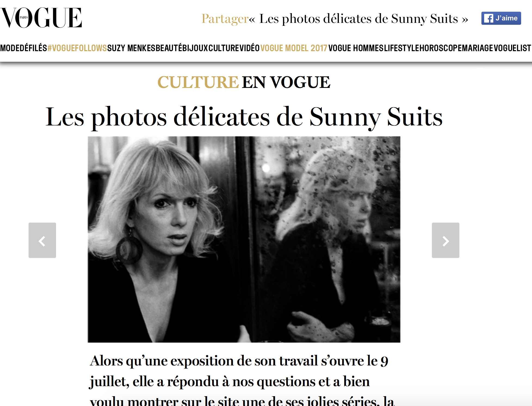The image size is (532, 406).
Task: Open the VIDÉO section
Action: click(x=250, y=48)
